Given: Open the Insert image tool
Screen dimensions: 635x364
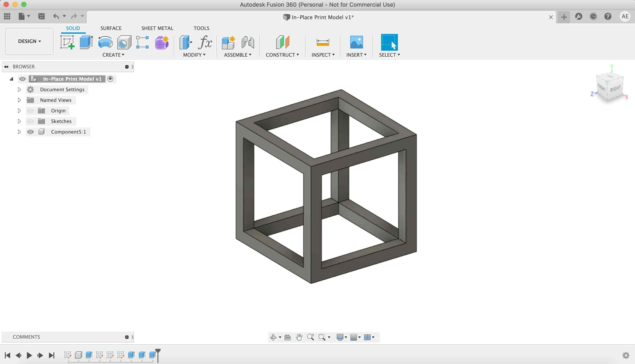Looking at the screenshot, I should (x=356, y=42).
